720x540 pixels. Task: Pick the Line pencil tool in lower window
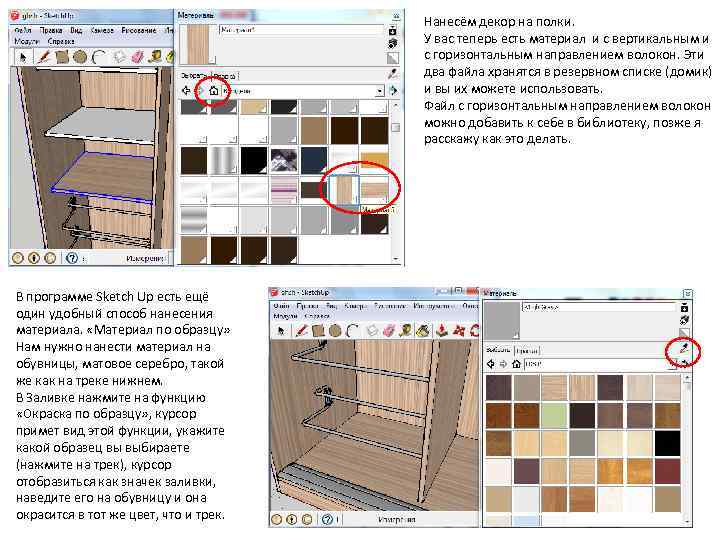click(x=301, y=331)
